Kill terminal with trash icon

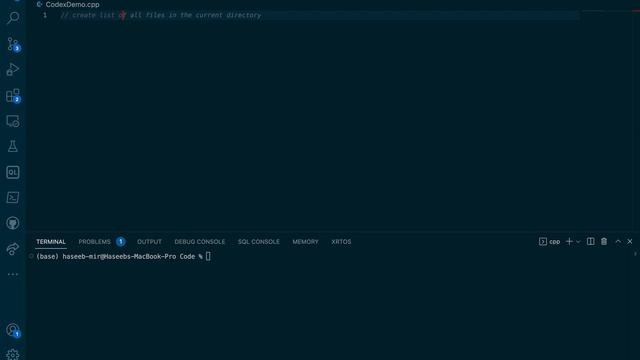coord(604,242)
